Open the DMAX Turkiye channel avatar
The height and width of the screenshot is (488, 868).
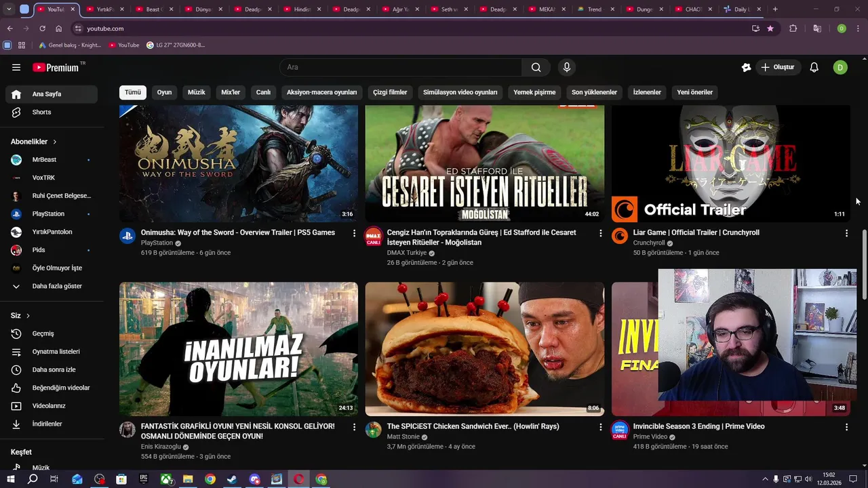click(x=374, y=236)
